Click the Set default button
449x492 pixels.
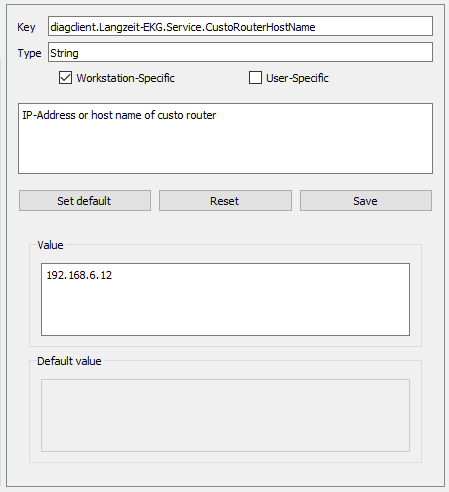85,201
